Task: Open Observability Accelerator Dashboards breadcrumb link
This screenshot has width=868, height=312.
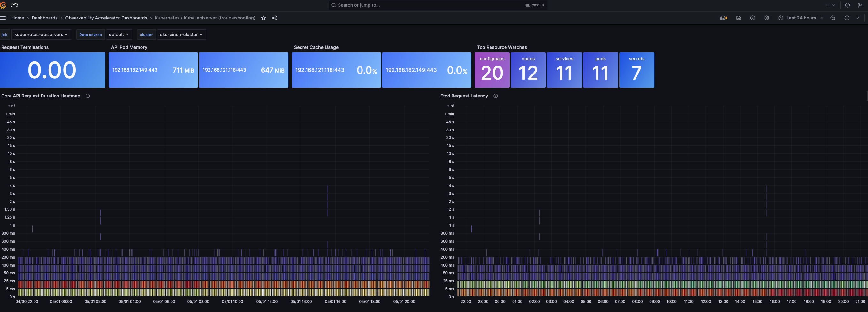Action: tap(106, 18)
